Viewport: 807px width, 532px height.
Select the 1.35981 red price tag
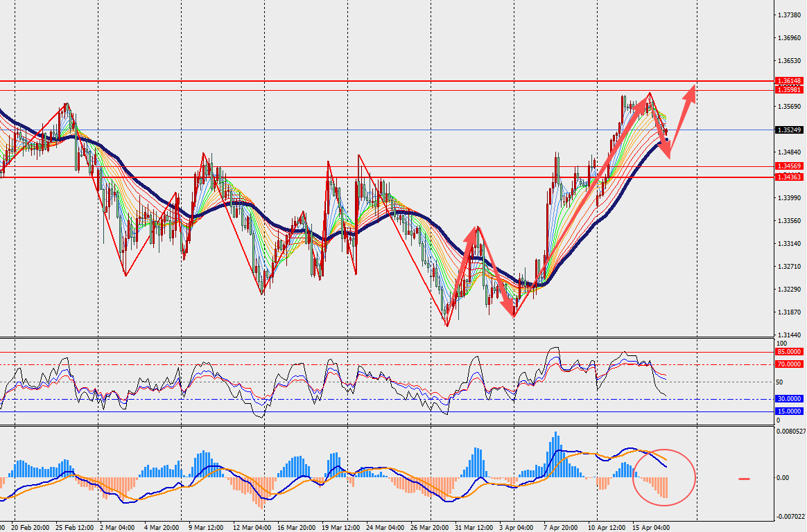790,90
